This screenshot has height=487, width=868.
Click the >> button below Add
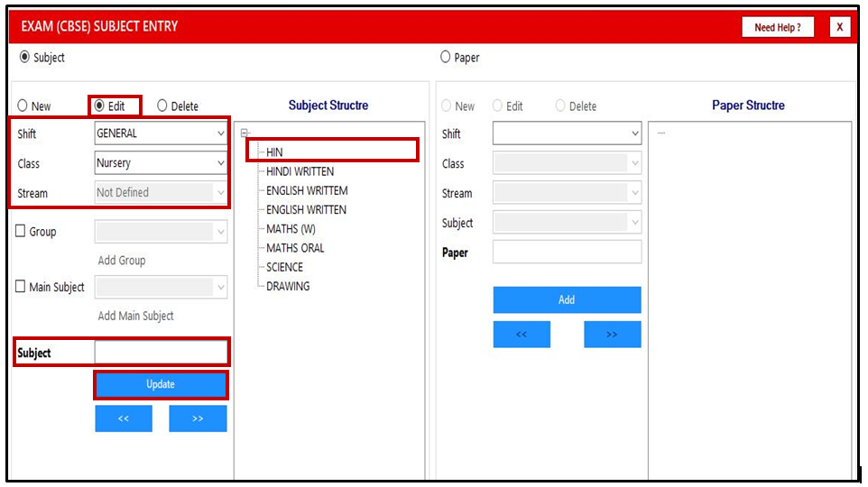coord(613,335)
